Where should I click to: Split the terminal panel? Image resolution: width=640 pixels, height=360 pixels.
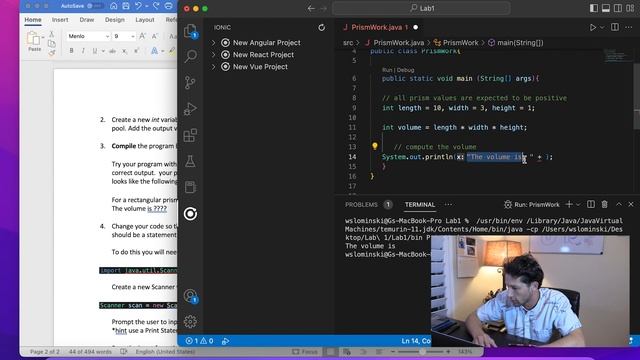(591, 204)
